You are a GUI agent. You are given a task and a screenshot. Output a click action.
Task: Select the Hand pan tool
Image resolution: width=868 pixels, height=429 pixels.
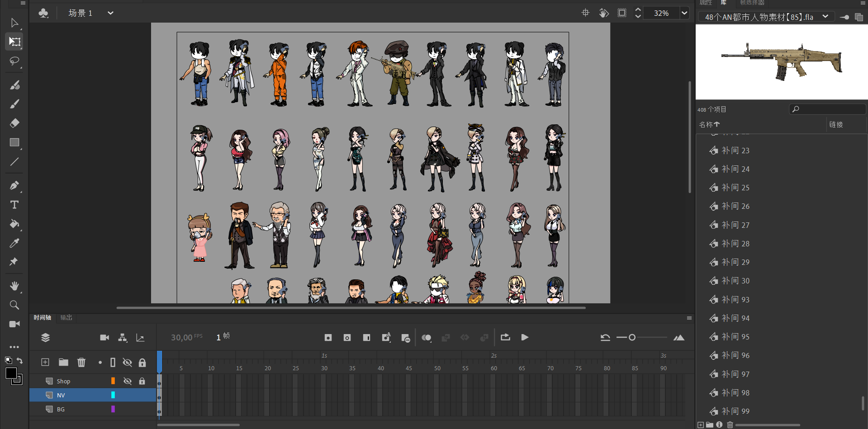[14, 286]
